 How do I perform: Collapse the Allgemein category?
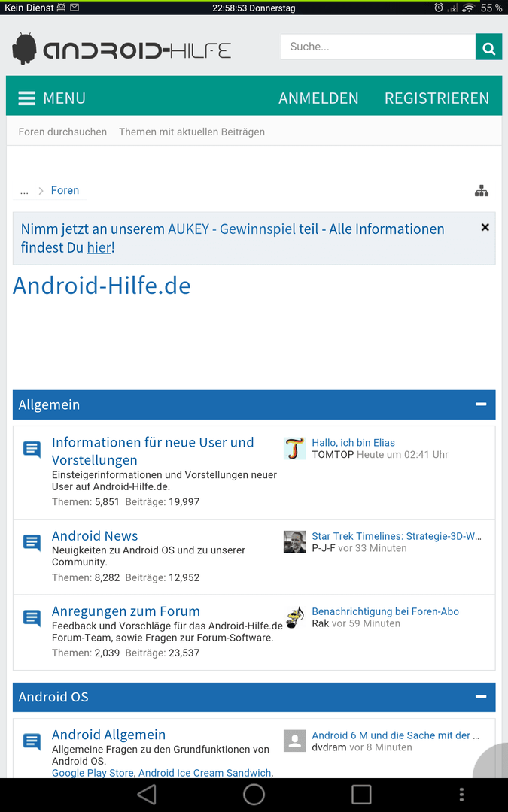tap(481, 404)
